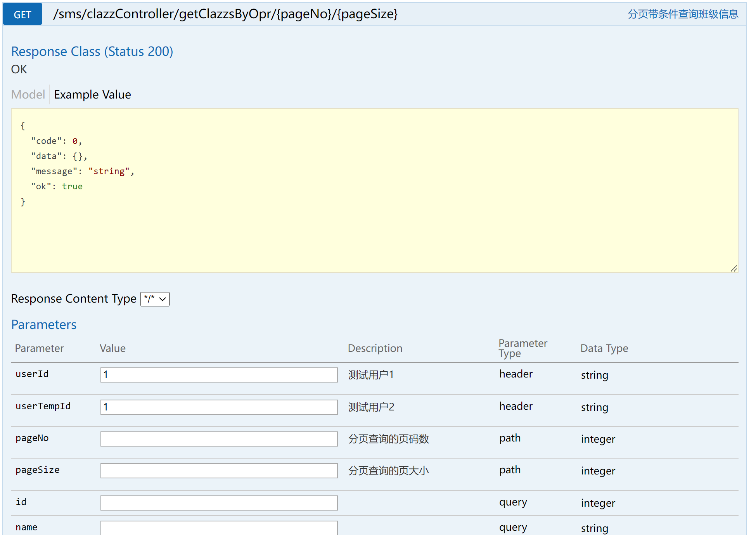The width and height of the screenshot is (756, 535).
Task: Click the "code": 0 line in the example
Action: click(57, 141)
